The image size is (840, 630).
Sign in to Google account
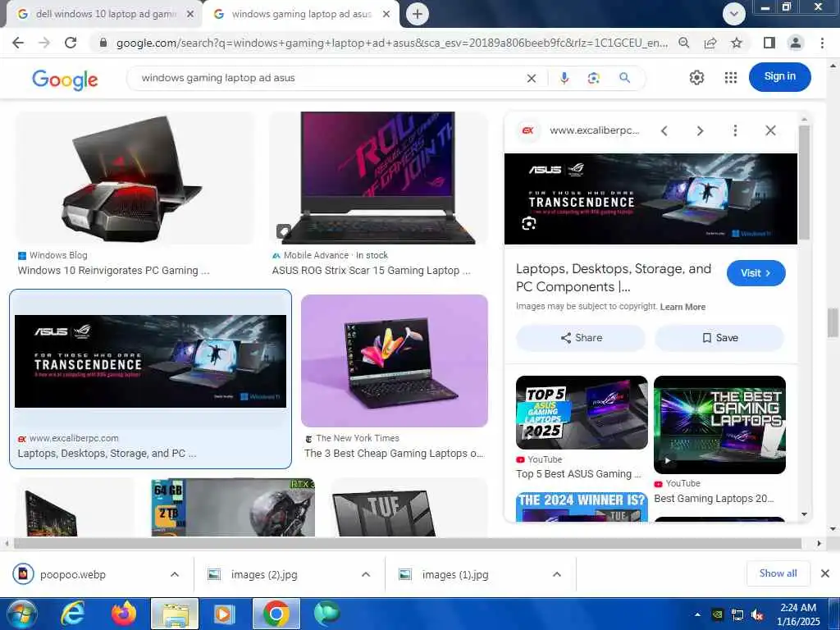[780, 76]
